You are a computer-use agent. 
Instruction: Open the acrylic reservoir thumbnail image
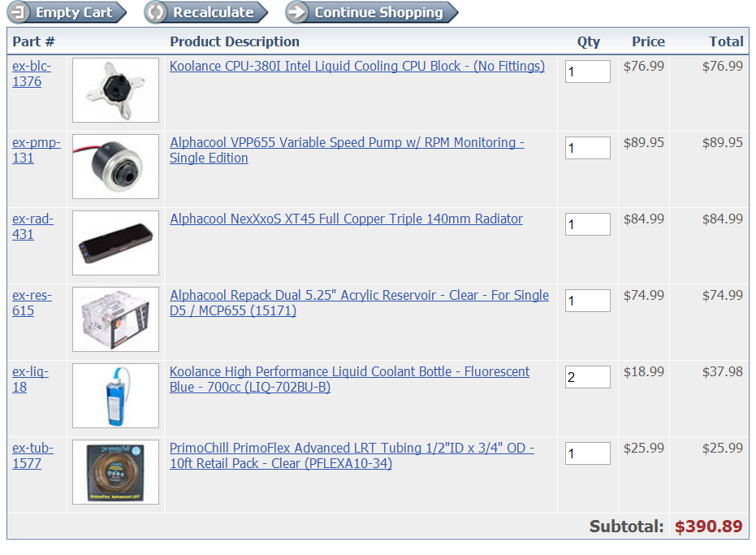115,319
